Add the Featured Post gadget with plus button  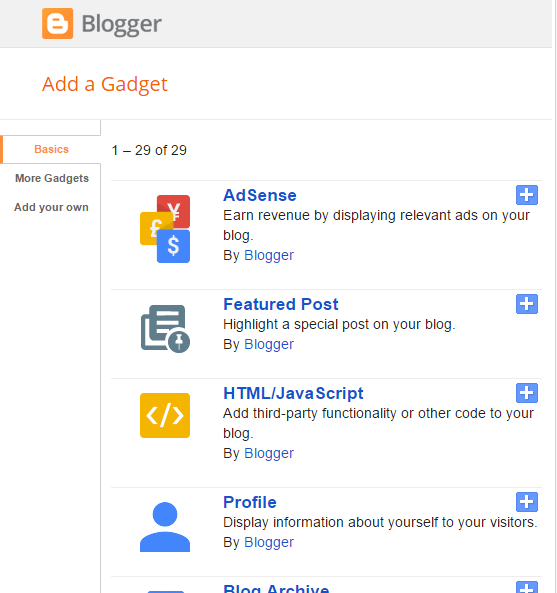click(527, 304)
